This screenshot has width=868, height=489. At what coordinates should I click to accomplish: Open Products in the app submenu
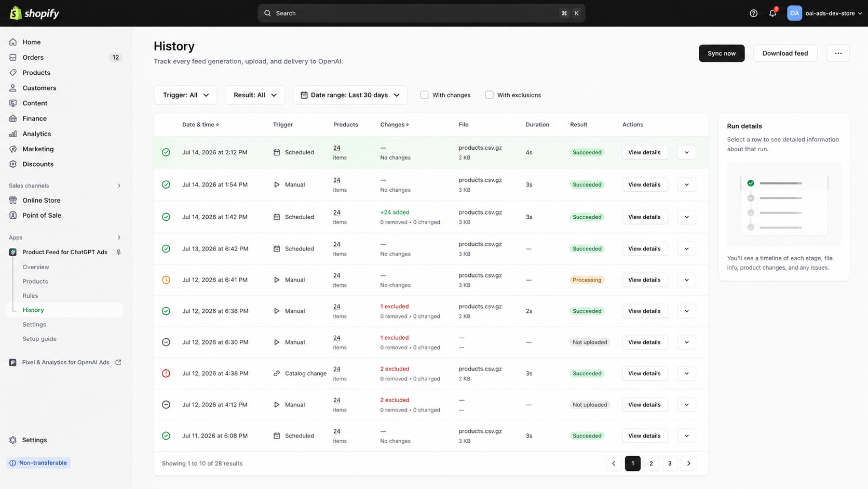click(x=35, y=282)
